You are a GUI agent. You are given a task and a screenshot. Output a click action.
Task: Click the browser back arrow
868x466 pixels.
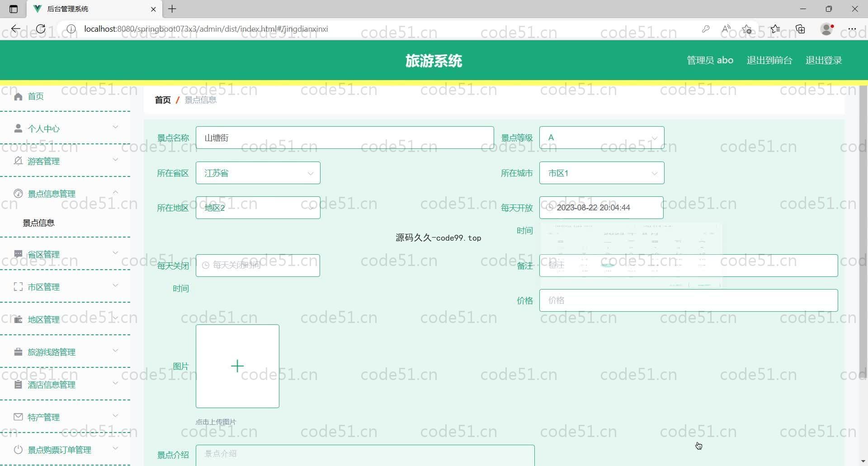pyautogui.click(x=16, y=29)
